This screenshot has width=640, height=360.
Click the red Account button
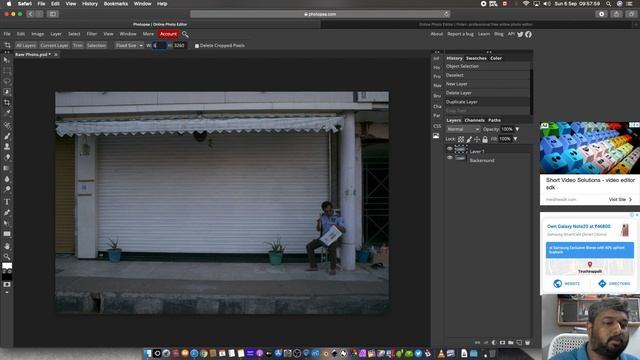pyautogui.click(x=168, y=34)
